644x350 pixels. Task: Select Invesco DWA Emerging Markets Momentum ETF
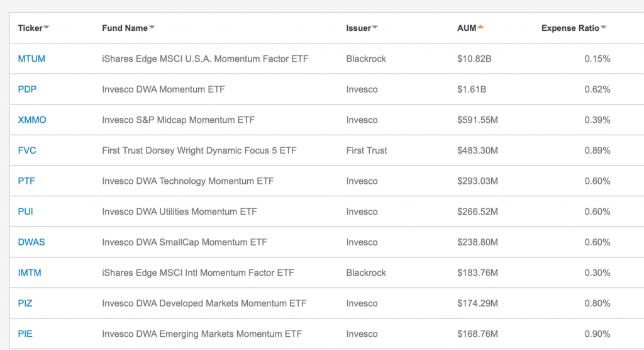202,334
